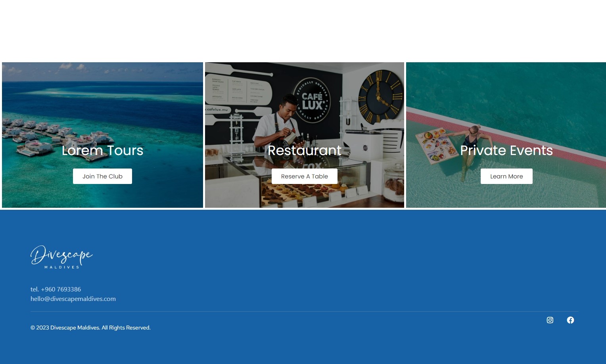The width and height of the screenshot is (606, 364).
Task: Call the +960 7693386 phone number
Action: 61,289
